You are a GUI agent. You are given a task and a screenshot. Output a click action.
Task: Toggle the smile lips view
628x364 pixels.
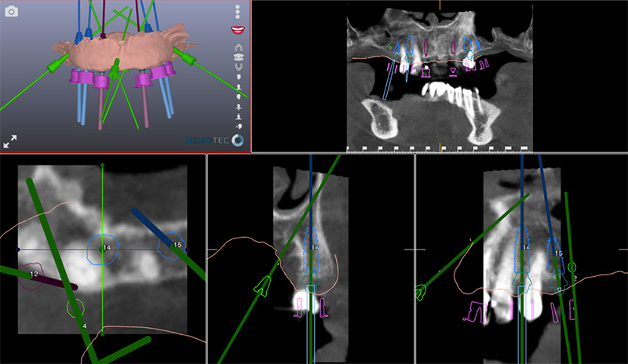point(237,30)
